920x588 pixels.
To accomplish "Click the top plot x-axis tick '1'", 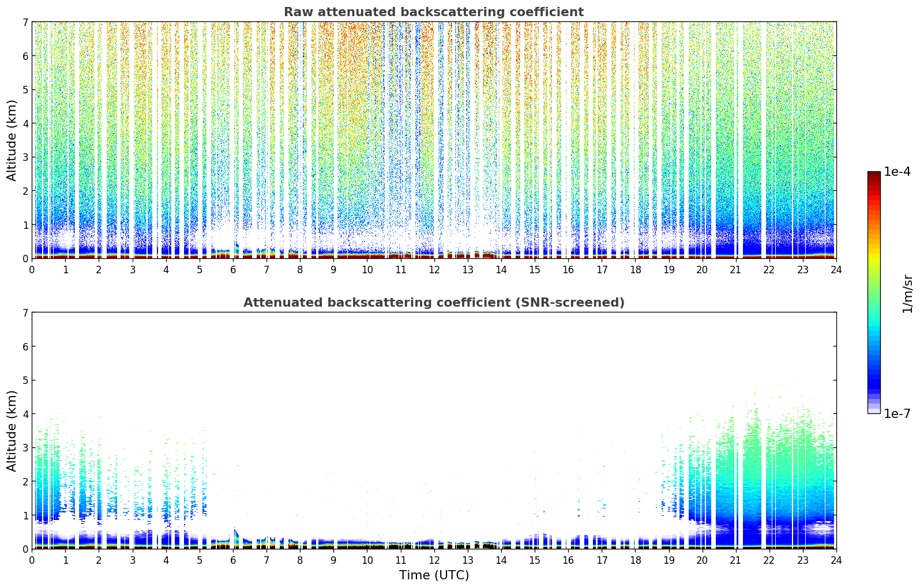I will point(65,269).
